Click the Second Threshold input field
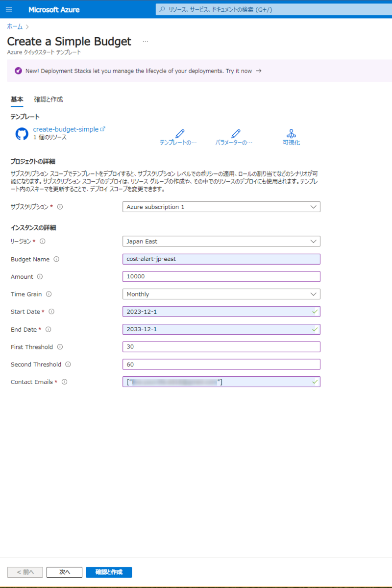The height and width of the screenshot is (588, 392). 221,365
